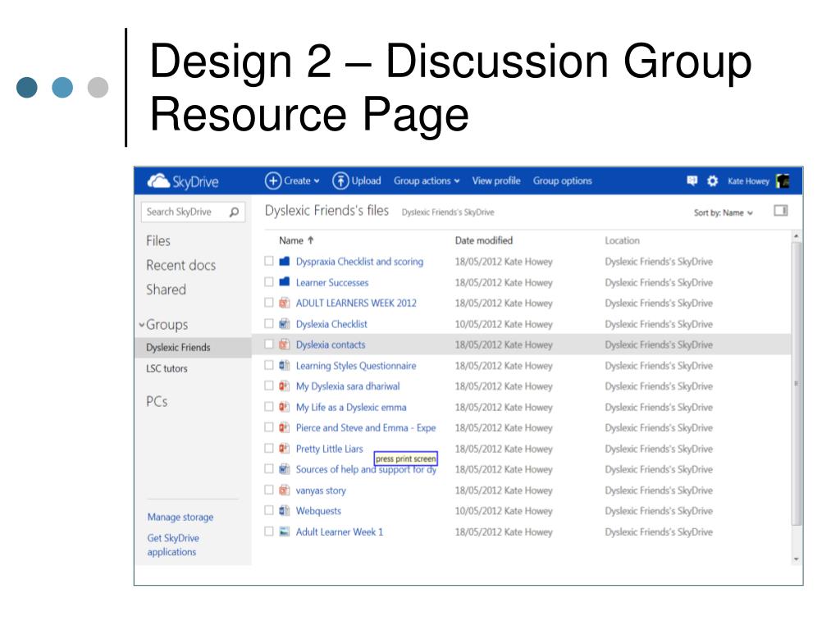Image resolution: width=840 pixels, height=630 pixels.
Task: Click the Kate Howey account name
Action: click(x=748, y=181)
